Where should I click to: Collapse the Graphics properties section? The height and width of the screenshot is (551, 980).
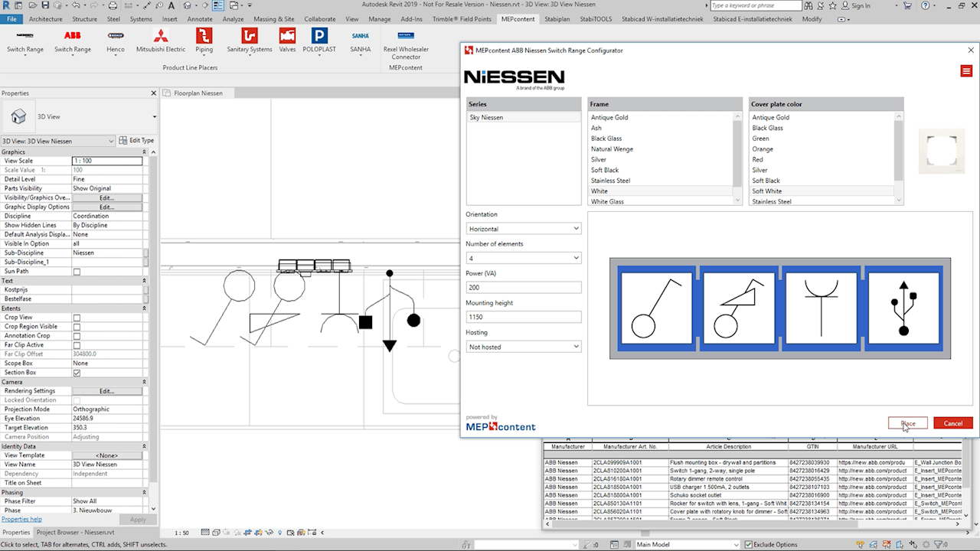[x=145, y=152]
